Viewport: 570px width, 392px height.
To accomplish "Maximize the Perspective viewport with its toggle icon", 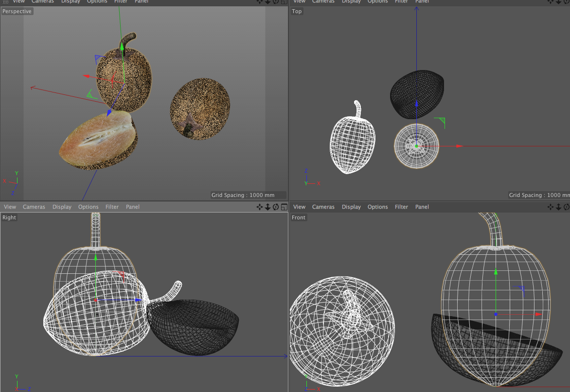I will [284, 1].
